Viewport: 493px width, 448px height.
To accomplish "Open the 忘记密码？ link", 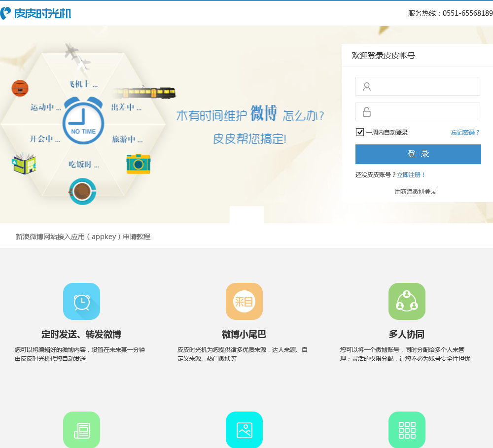I will [465, 133].
